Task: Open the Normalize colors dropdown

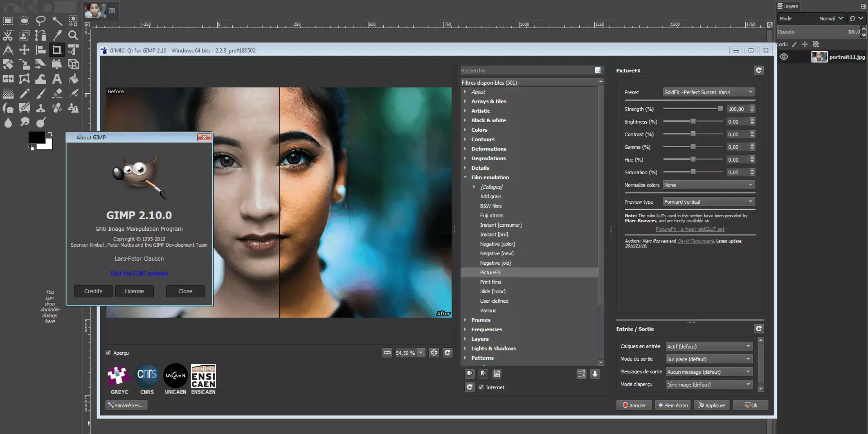Action: click(x=709, y=184)
